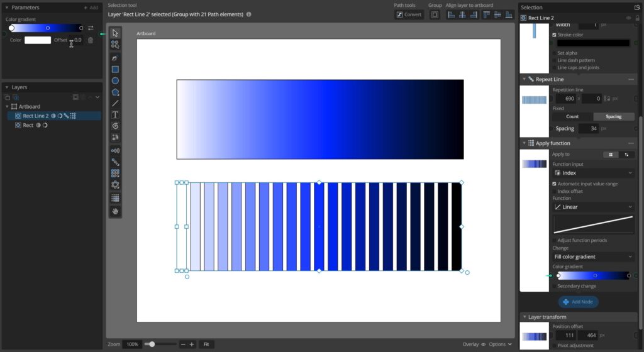Select the Rect layer in Layers panel
The image size is (644, 352).
pos(28,125)
